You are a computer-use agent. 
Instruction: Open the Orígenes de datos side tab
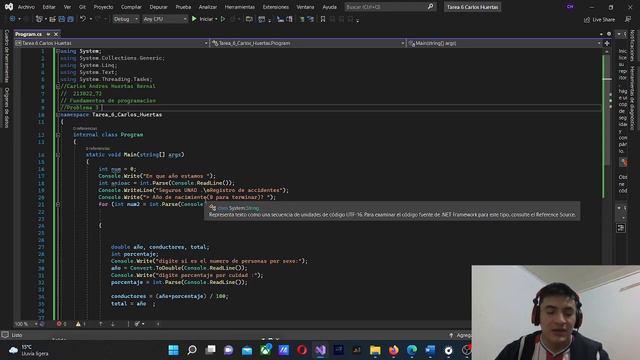(7, 107)
